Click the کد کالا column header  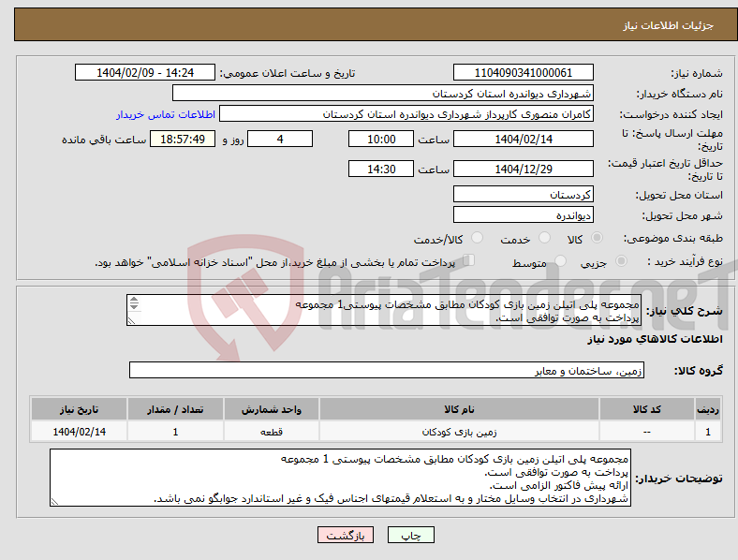[x=647, y=409]
